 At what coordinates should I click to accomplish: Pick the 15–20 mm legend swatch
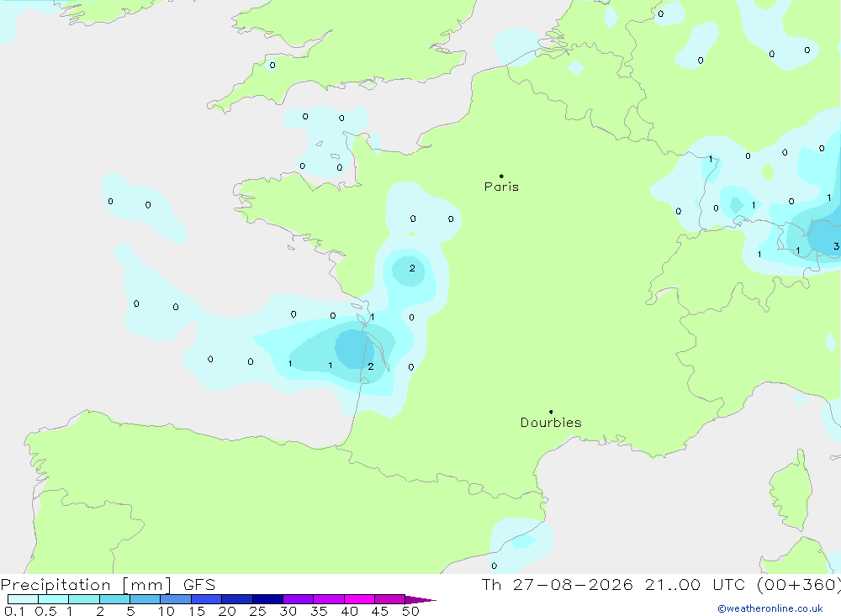click(x=206, y=599)
